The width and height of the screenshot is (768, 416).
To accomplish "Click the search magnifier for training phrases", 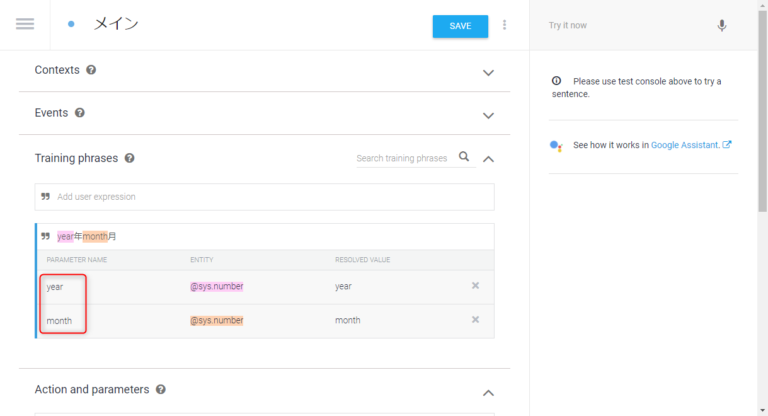I will point(464,157).
